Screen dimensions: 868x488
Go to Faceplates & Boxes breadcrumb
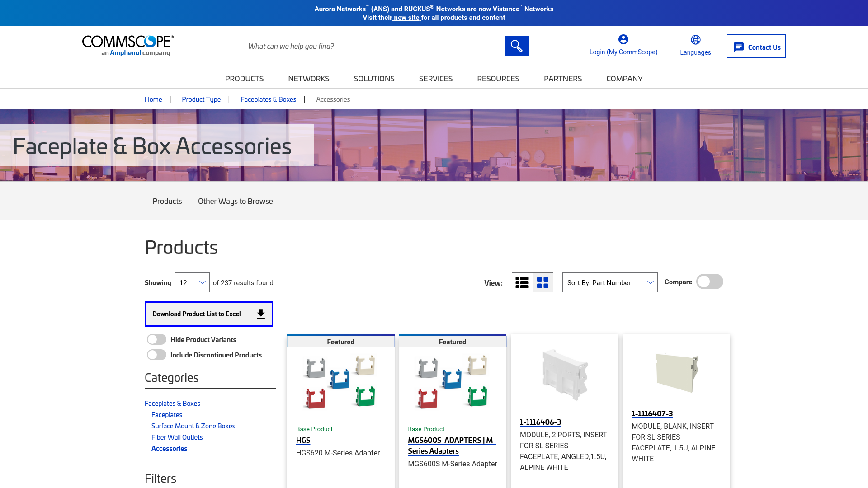pyautogui.click(x=268, y=99)
